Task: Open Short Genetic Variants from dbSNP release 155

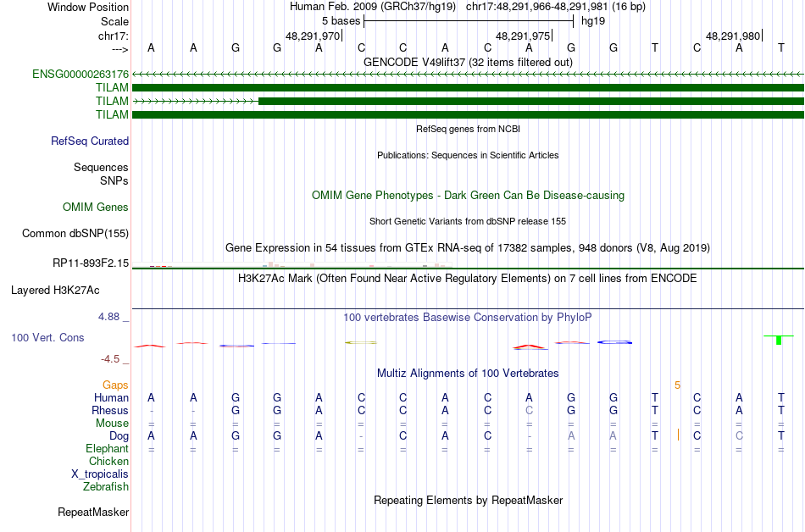Action: click(468, 221)
